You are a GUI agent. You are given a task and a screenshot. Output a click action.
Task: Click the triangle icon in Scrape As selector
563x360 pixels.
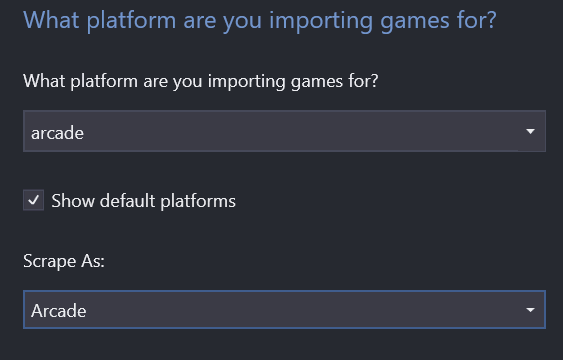tap(530, 309)
